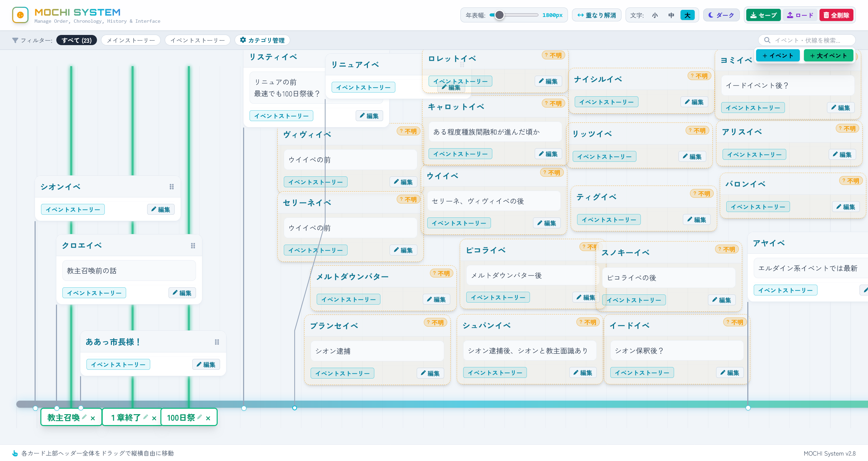Image resolution: width=868 pixels, height=461 pixels.
Task: Edit the ああっ市長様！ card
Action: (x=206, y=365)
